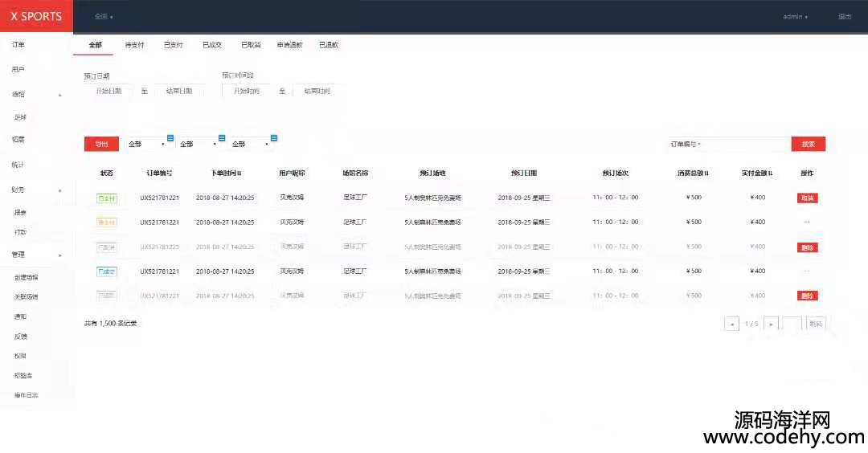Image resolution: width=868 pixels, height=453 pixels.
Task: Switch to the 申请退款 tab
Action: 289,45
